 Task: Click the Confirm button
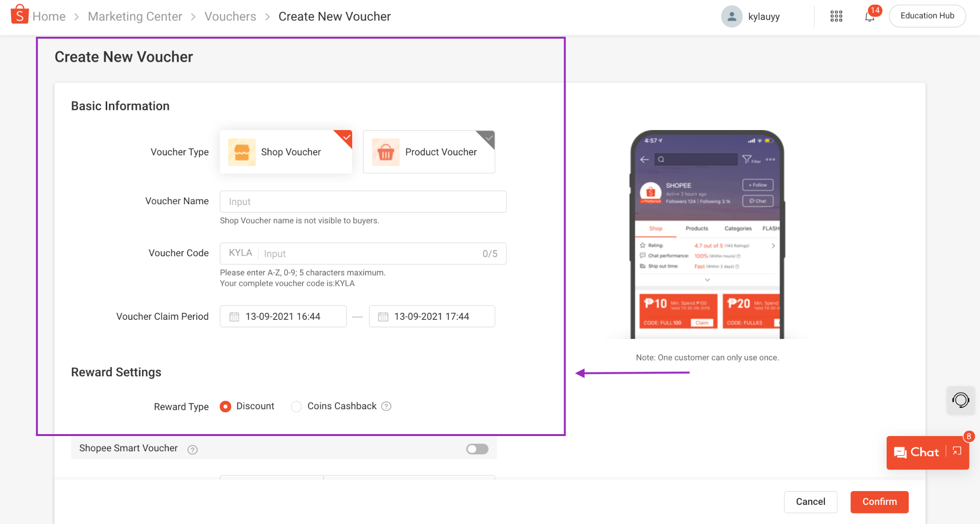point(880,502)
